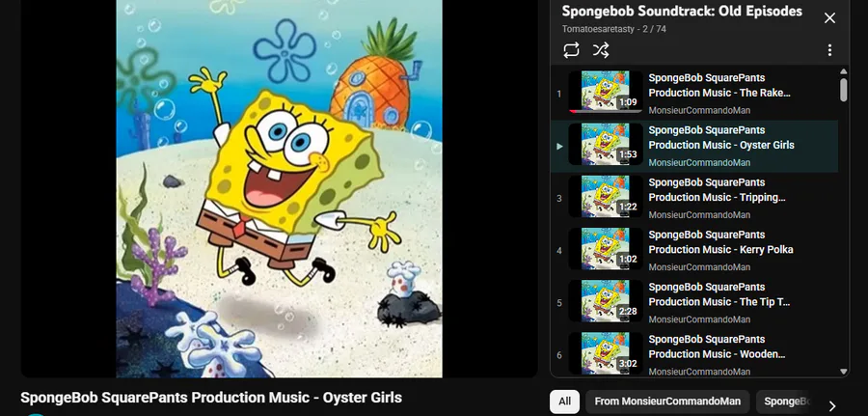Viewport: 868px width, 416px height.
Task: Click now-playing arrow beside Oyster Girls
Action: [559, 147]
